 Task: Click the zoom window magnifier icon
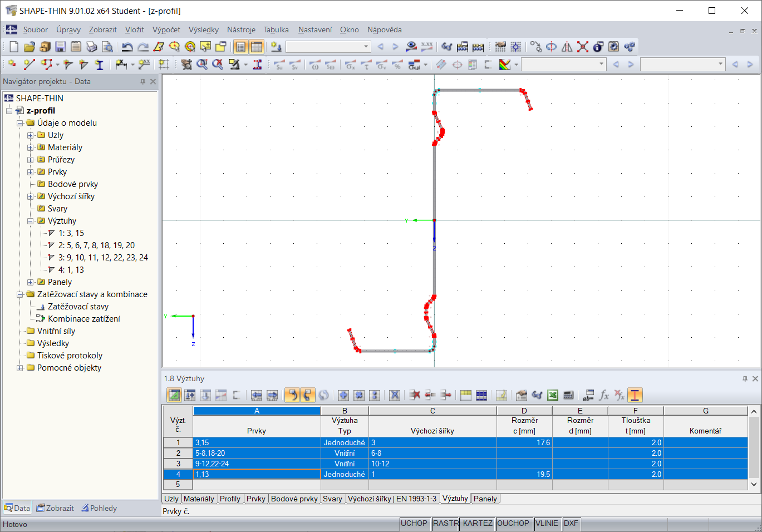[202, 65]
